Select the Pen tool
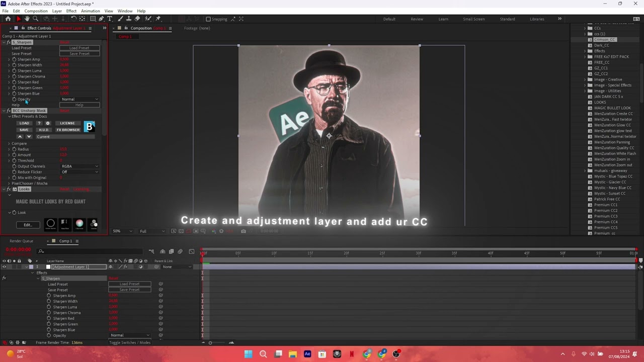 (101, 19)
